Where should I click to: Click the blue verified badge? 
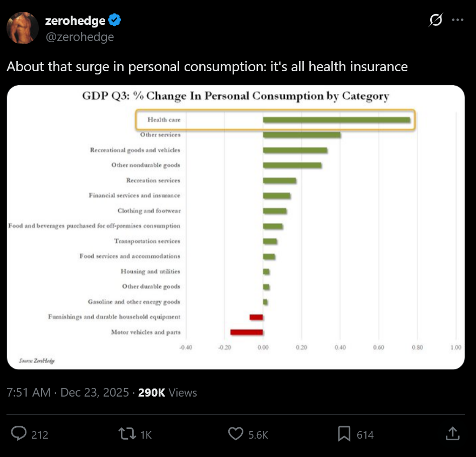click(114, 21)
